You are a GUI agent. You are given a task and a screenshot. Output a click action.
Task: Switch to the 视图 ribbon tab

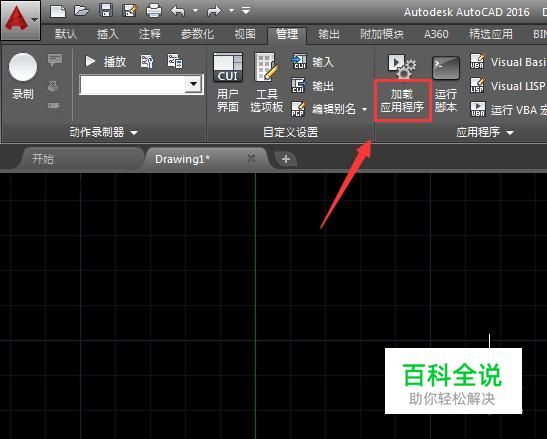point(245,34)
